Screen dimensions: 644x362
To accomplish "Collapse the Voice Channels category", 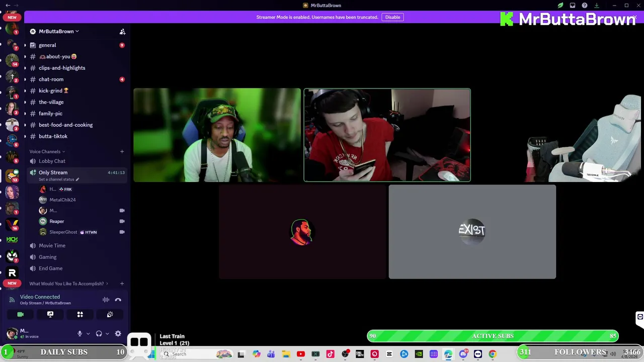I will [x=47, y=151].
